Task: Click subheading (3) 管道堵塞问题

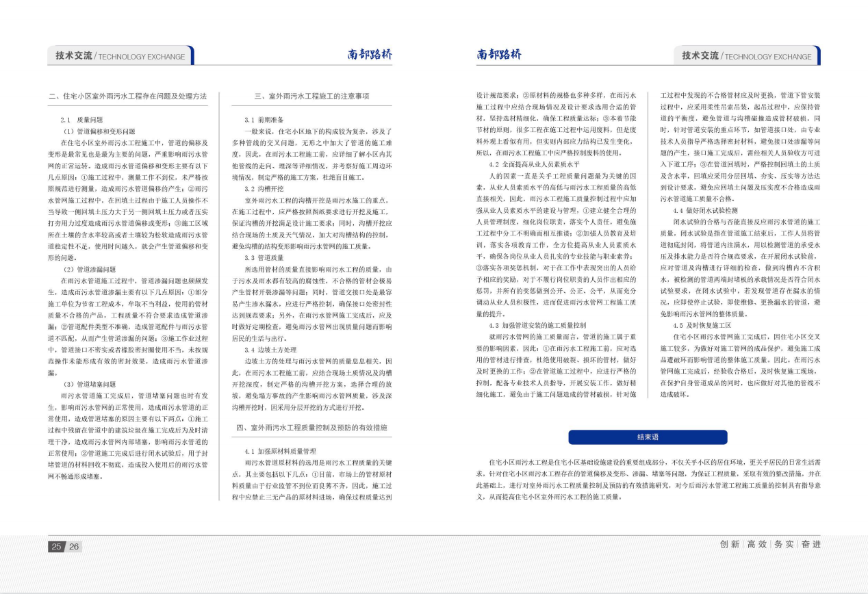Action: pyautogui.click(x=90, y=384)
